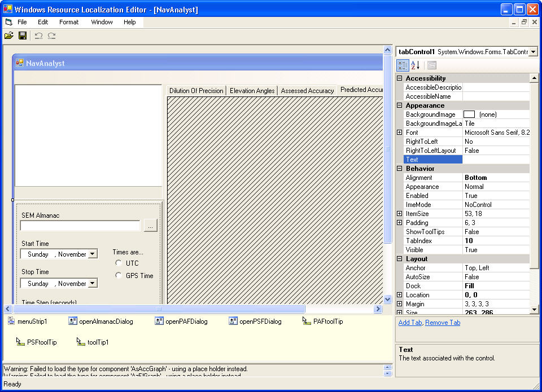Open the tabControl1 object selector dropdown
This screenshot has height=392, width=542.
[534, 52]
